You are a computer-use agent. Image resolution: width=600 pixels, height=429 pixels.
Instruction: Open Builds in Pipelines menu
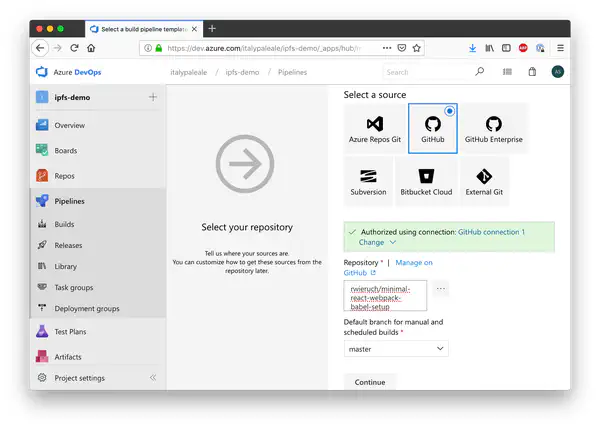pyautogui.click(x=64, y=225)
